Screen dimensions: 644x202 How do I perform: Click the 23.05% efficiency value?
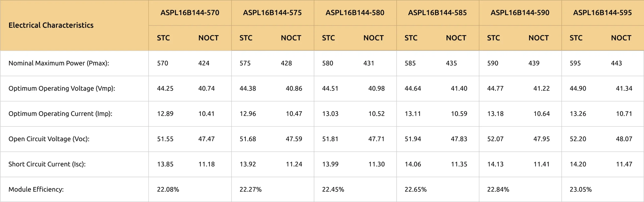[581, 189]
